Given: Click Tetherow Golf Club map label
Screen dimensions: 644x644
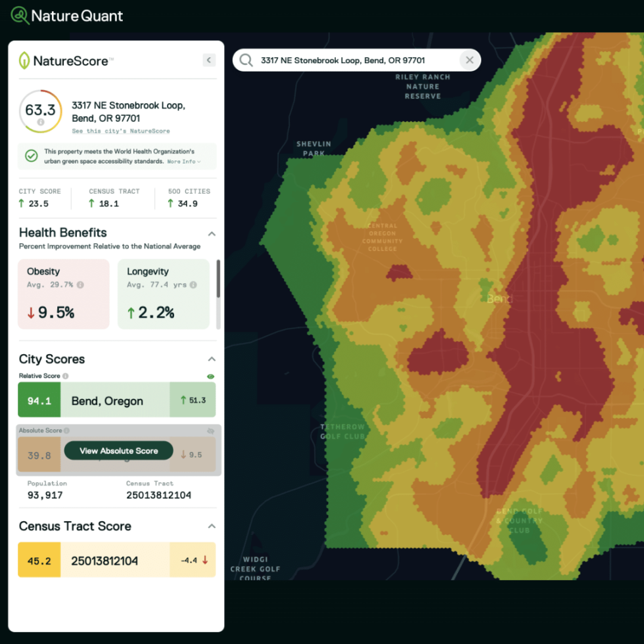Looking at the screenshot, I should coord(342,431).
